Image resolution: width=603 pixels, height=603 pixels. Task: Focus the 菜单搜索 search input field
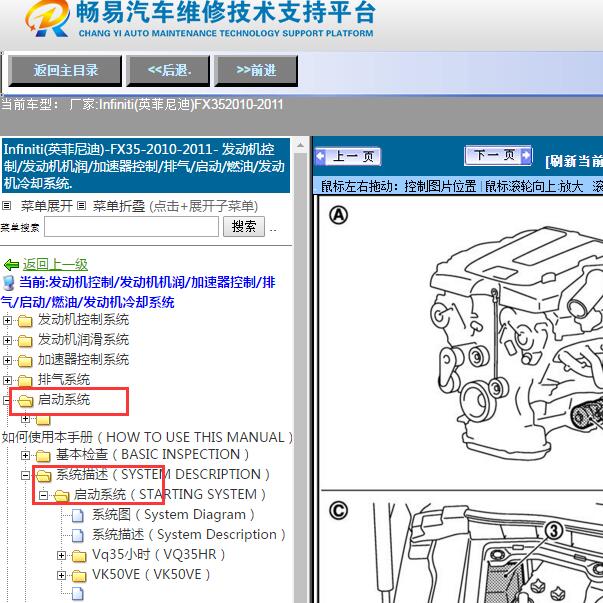pyautogui.click(x=131, y=227)
